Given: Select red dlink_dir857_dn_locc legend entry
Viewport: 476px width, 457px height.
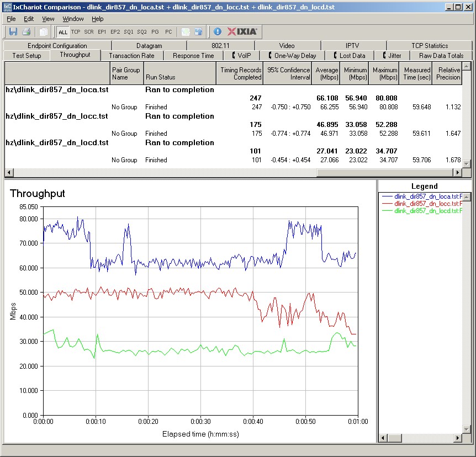Looking at the screenshot, I should (422, 204).
